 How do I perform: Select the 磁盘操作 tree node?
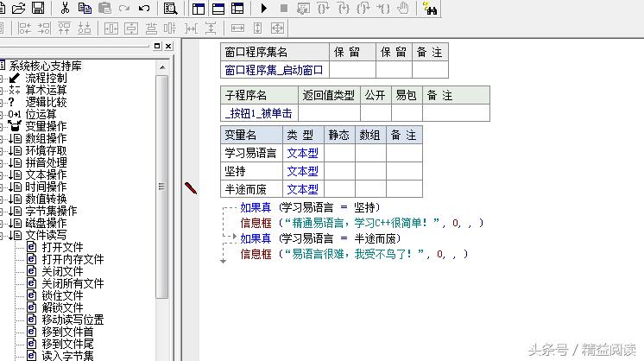(46, 223)
